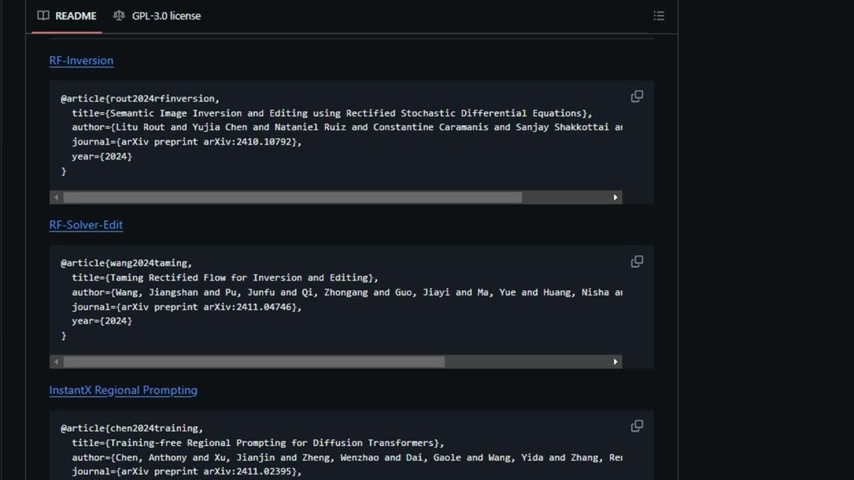This screenshot has width=854, height=480.
Task: Copy the wang2024taming citation
Action: (x=637, y=262)
